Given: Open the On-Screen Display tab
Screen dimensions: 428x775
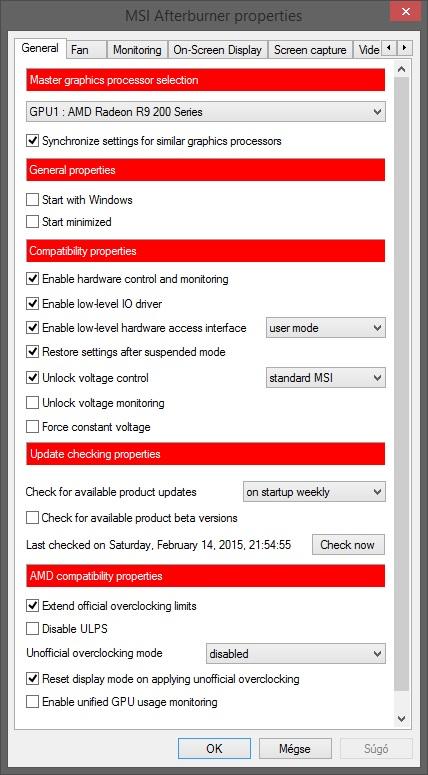Looking at the screenshot, I should [217, 50].
